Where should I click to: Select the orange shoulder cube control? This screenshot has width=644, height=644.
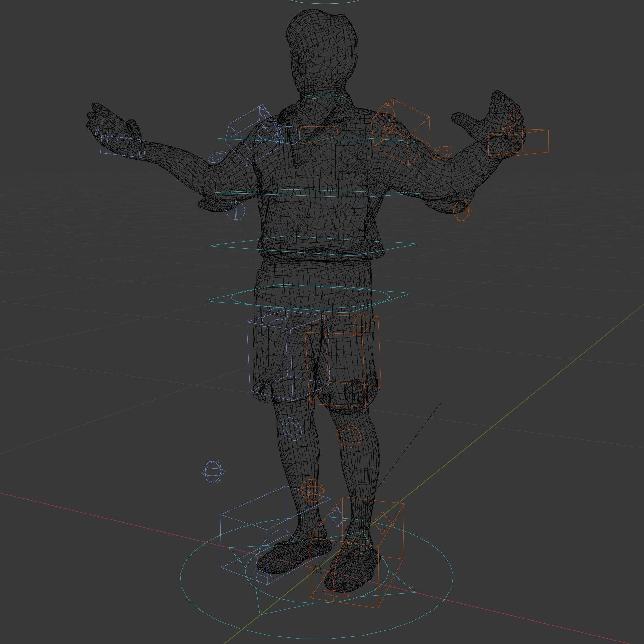[x=401, y=132]
